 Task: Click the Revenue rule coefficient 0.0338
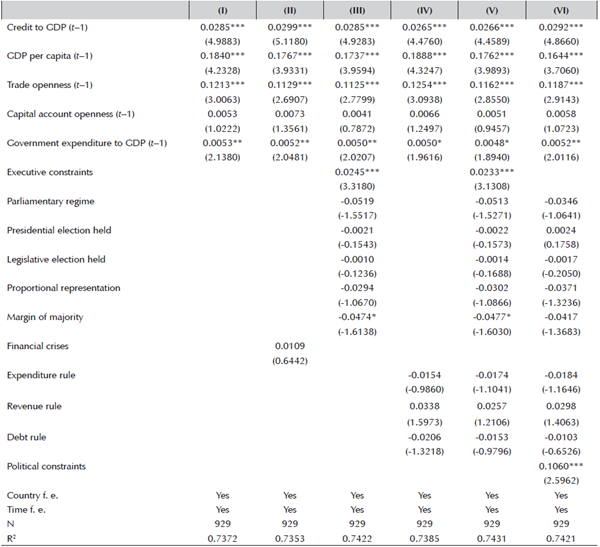pyautogui.click(x=422, y=410)
